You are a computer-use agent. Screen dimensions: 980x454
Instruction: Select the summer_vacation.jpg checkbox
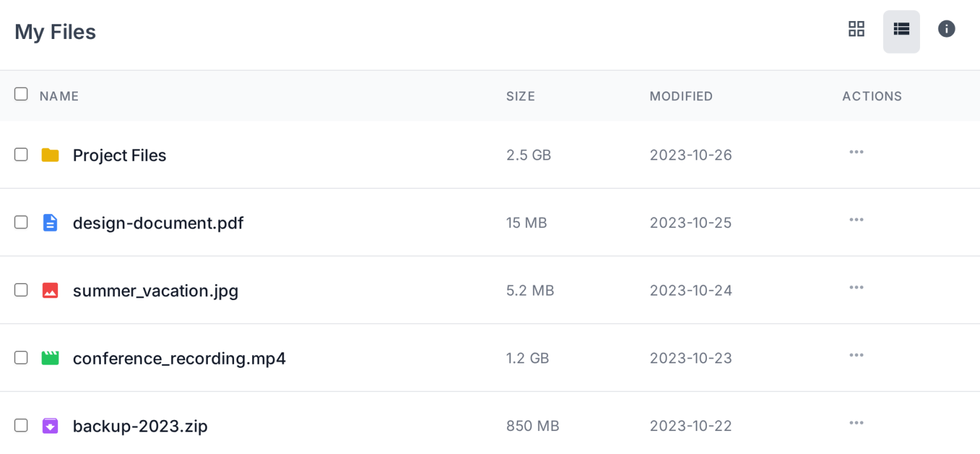[x=21, y=290]
